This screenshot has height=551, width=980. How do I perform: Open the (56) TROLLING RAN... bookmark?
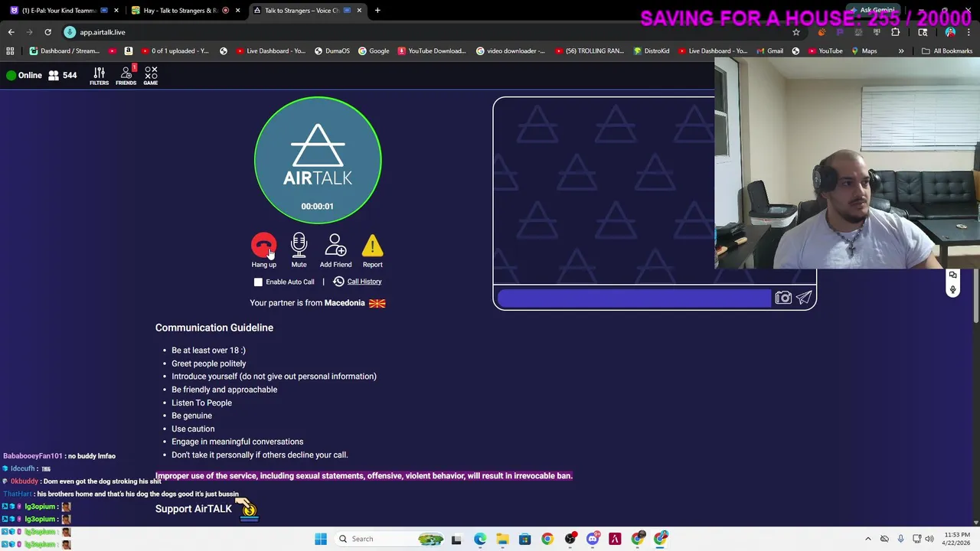point(590,51)
